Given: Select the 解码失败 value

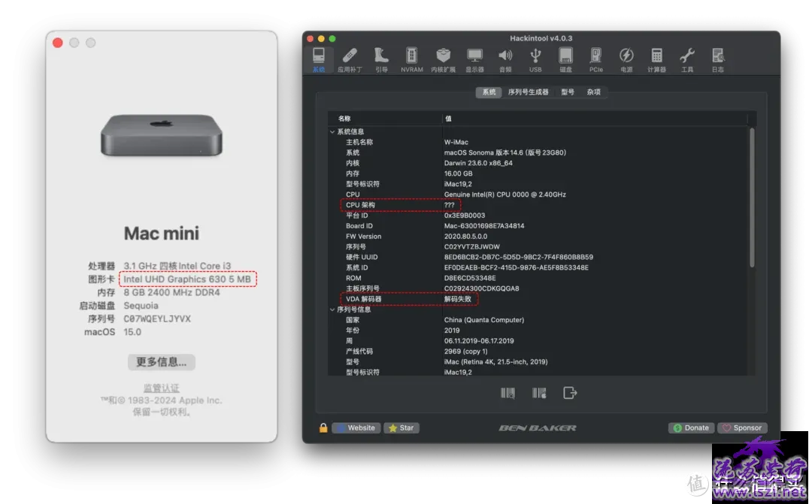Looking at the screenshot, I should click(x=458, y=299).
